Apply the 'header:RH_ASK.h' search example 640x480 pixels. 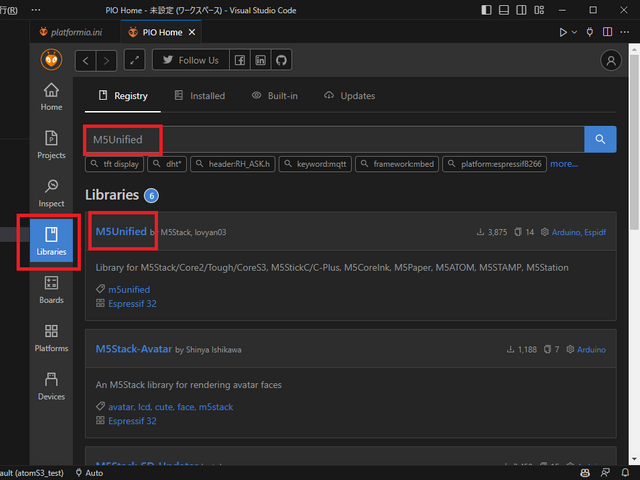[233, 164]
